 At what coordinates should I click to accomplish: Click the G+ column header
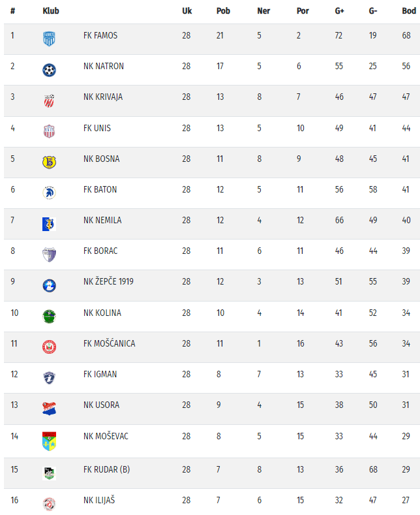339,11
